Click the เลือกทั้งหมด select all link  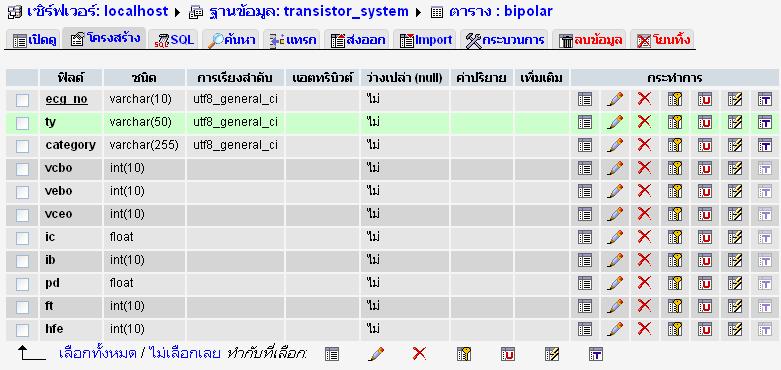coord(98,354)
